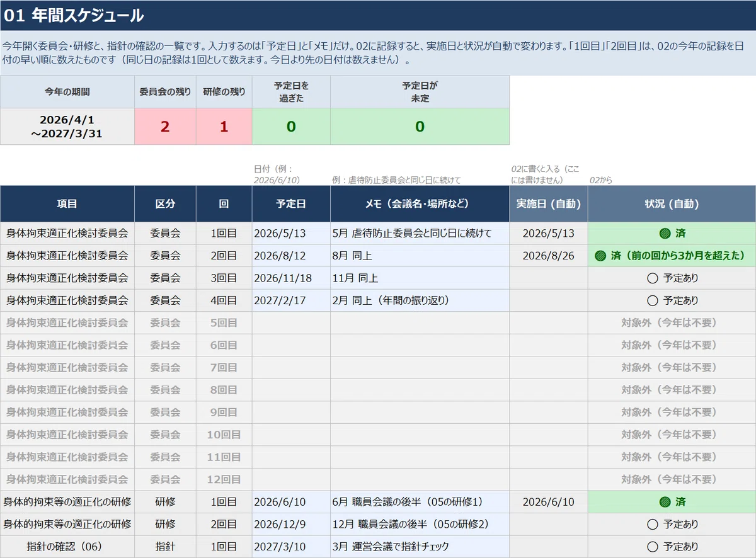Select the "予定日が未定" count cell
This screenshot has width=756, height=558.
(420, 127)
